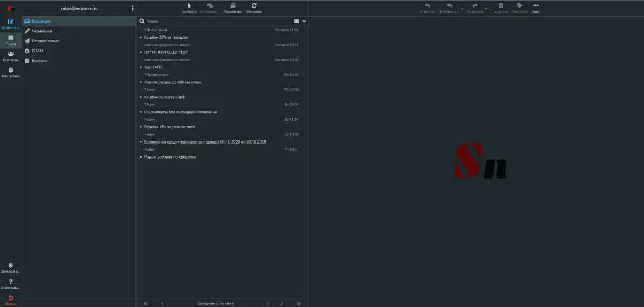Viewport: 644px width, 307px height.
Task: Click the Ещё three-dots icon
Action: tap(535, 5)
